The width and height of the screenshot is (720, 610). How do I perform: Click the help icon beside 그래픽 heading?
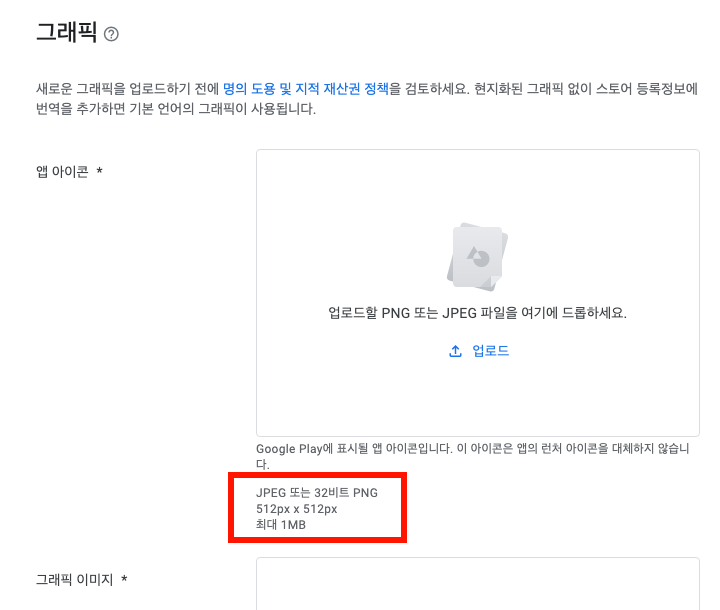pyautogui.click(x=111, y=34)
